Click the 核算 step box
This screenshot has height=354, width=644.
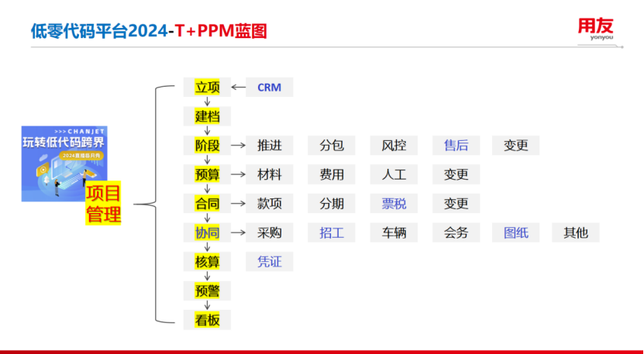click(207, 262)
